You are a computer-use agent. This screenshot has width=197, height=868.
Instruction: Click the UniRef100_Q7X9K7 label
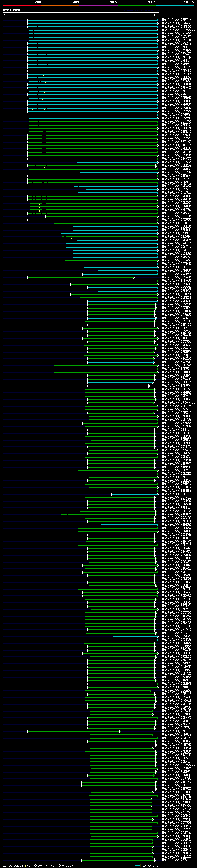pyautogui.click(x=176, y=233)
